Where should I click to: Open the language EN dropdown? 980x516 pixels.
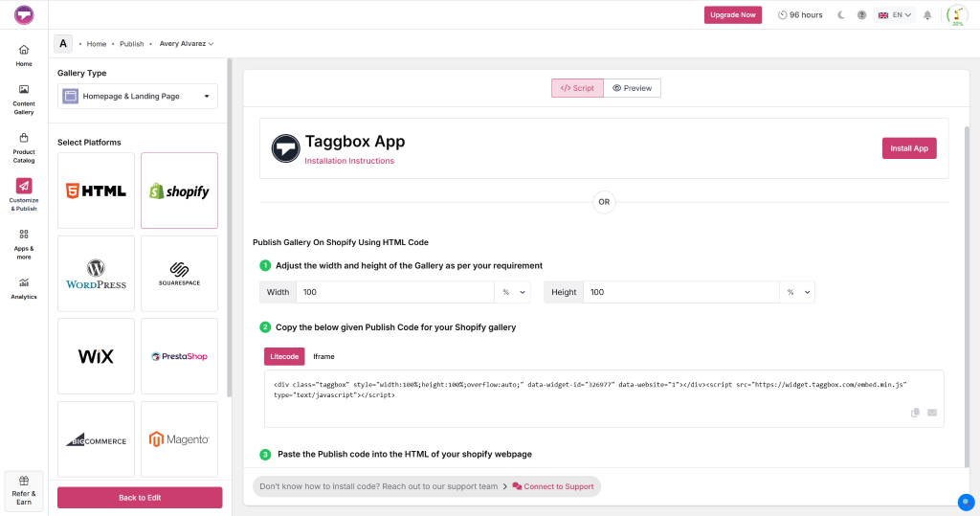pyautogui.click(x=895, y=15)
